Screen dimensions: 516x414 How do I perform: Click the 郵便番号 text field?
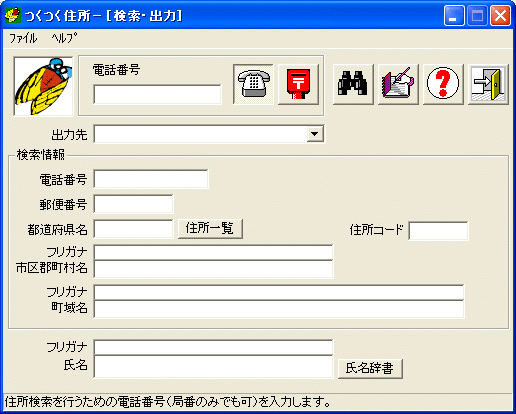(x=133, y=204)
